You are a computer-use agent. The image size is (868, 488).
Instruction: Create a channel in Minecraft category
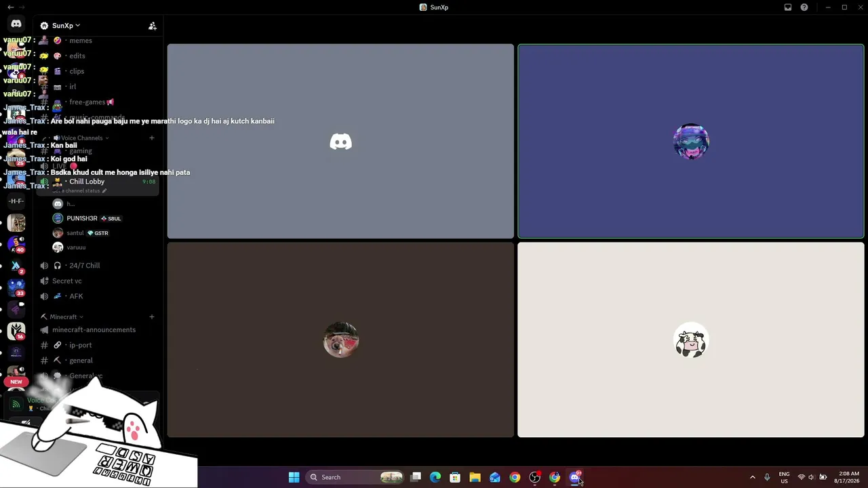[152, 317]
